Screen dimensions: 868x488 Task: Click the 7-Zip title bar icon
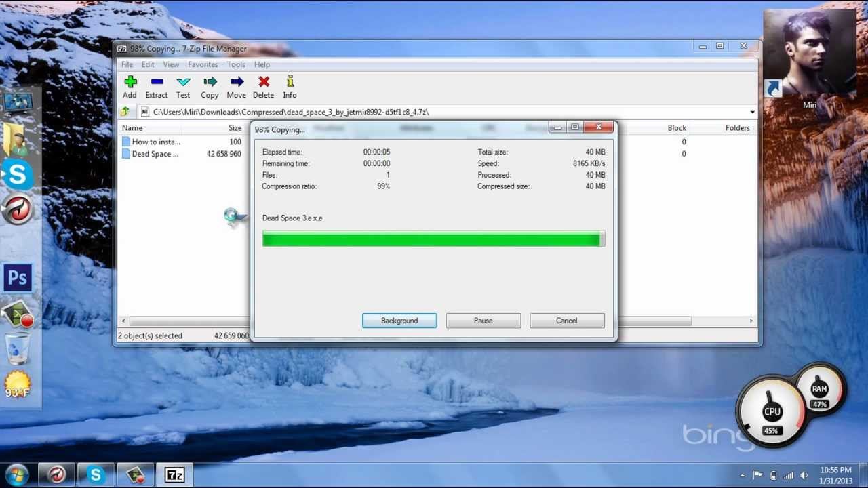click(122, 49)
